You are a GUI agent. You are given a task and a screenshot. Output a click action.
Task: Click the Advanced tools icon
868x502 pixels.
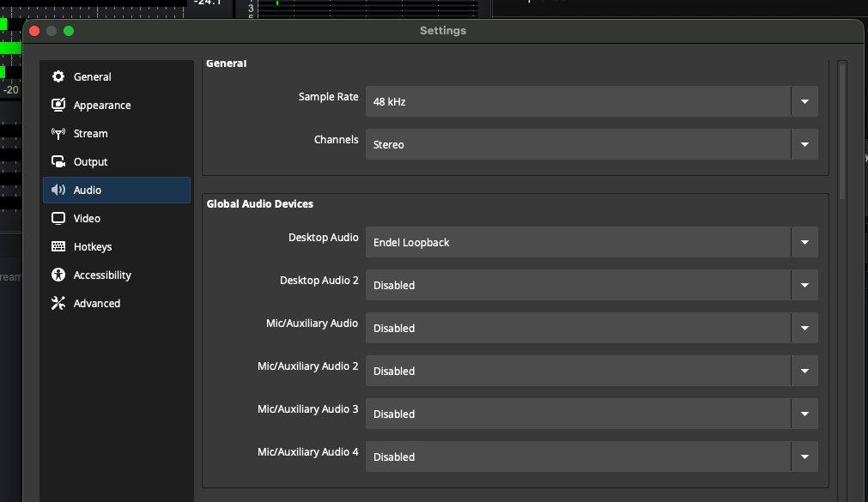pyautogui.click(x=58, y=303)
